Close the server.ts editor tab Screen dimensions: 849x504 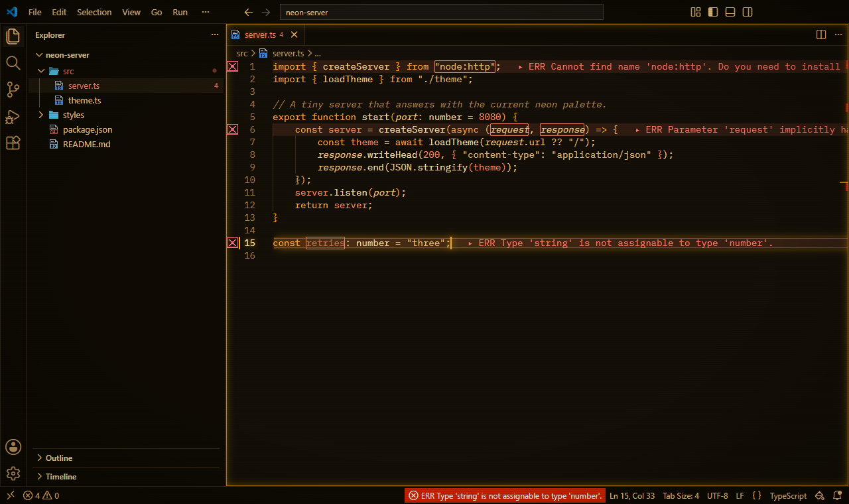point(294,34)
